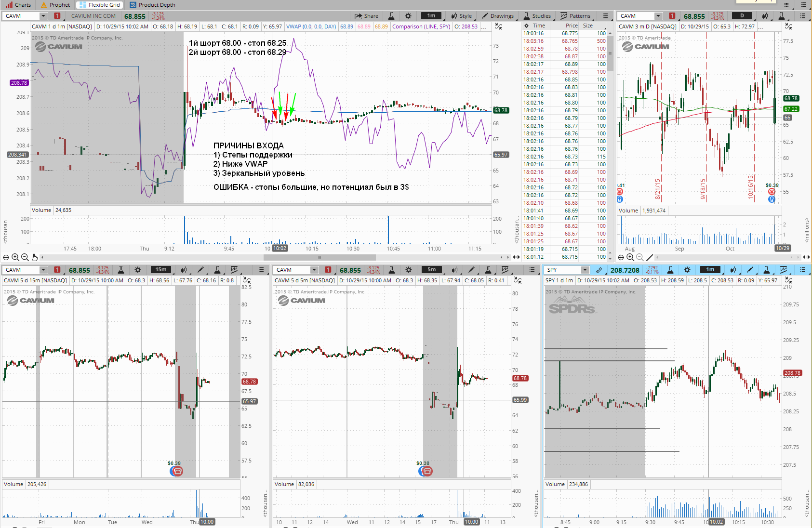Open grid layout icon in top-right corner
The image size is (812, 528).
(786, 5)
